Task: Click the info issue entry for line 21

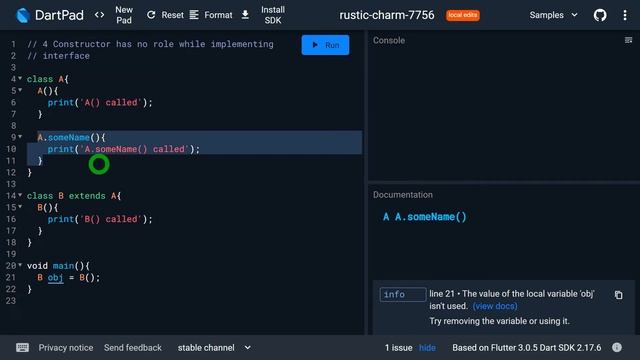Action: [x=503, y=307]
